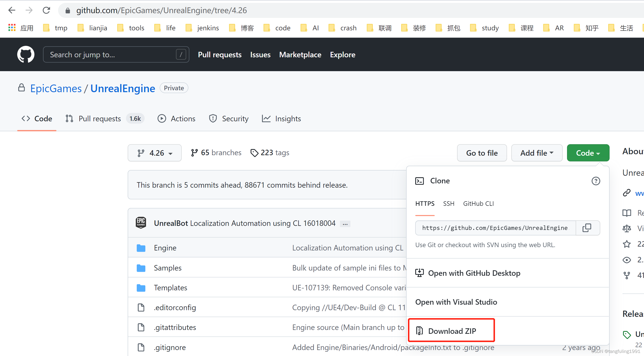Open Explore in top navigation
Screen dimensions: 644x356
343,54
